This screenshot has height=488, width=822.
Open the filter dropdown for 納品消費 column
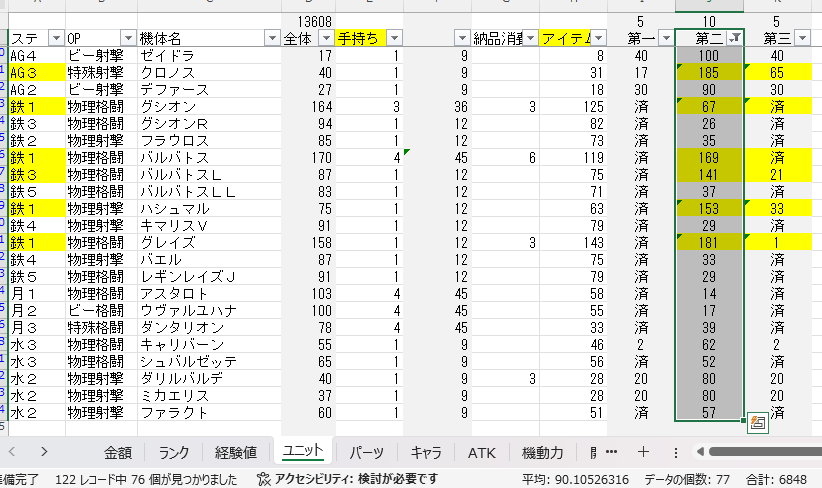coord(531,38)
